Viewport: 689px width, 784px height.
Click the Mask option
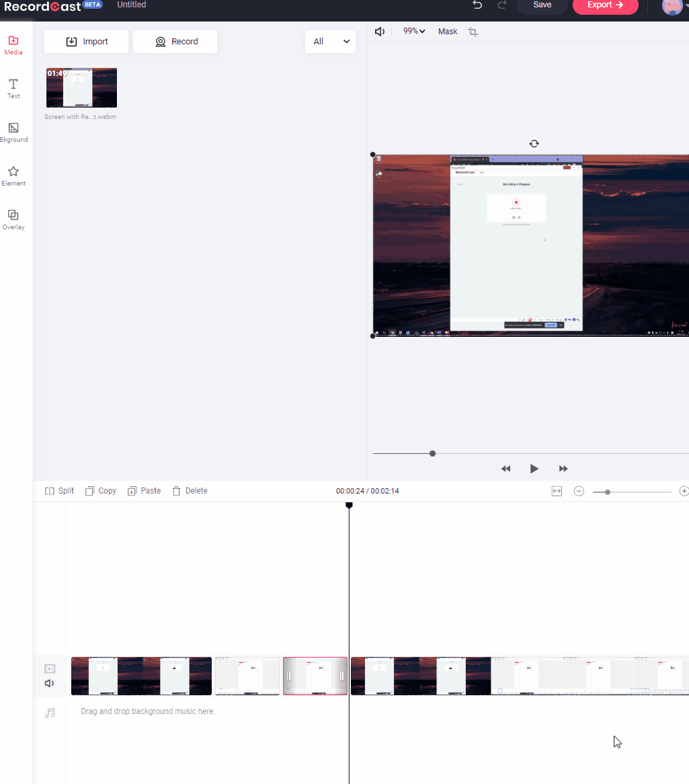[x=448, y=32]
